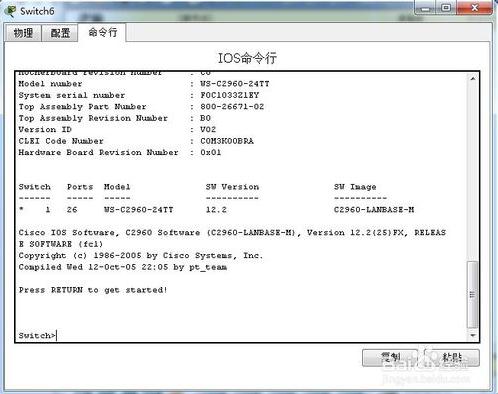This screenshot has height=394, width=498.
Task: Click 'Top Assembly Revision Number' text
Action: pyautogui.click(x=93, y=118)
